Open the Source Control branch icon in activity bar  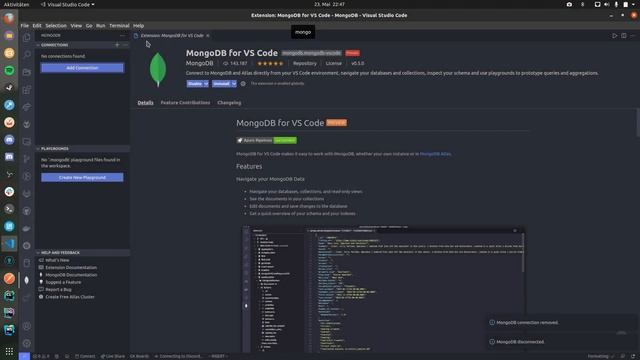click(x=27, y=159)
